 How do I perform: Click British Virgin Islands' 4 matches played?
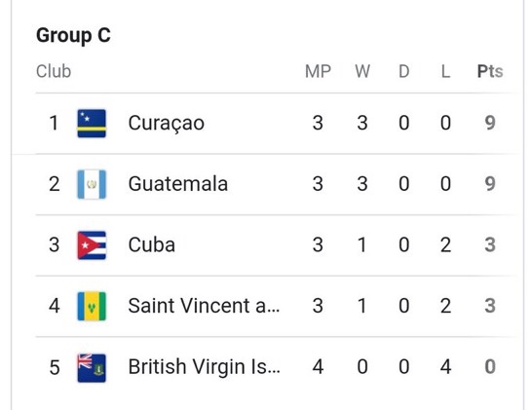318,367
